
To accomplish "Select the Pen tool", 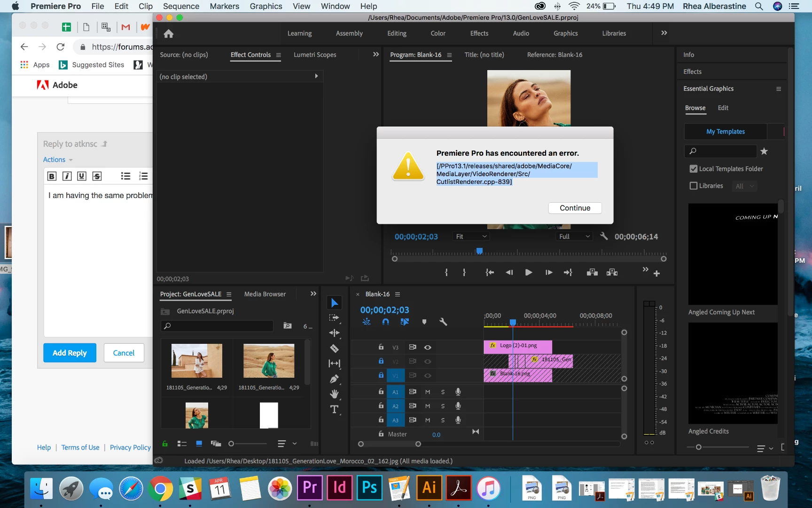I will 334,379.
